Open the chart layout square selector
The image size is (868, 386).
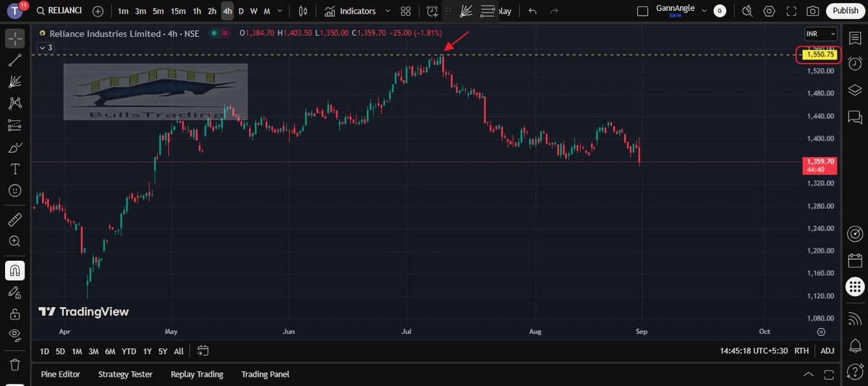[642, 11]
